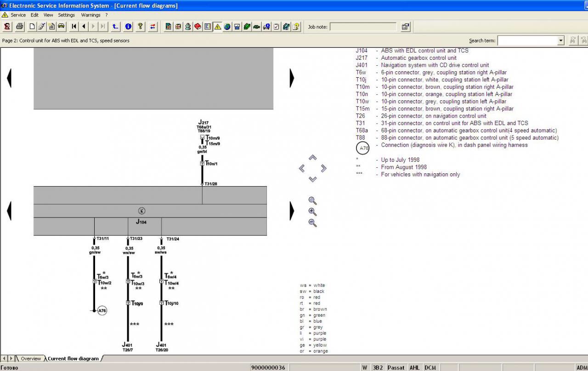Click the vehicle car icon after document icons
This screenshot has width=588, height=371.
click(61, 27)
